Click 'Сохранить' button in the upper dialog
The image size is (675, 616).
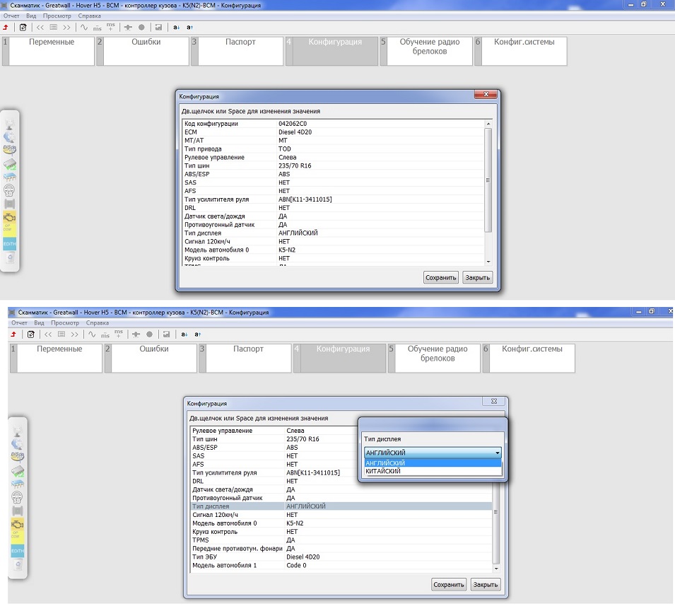tap(441, 278)
